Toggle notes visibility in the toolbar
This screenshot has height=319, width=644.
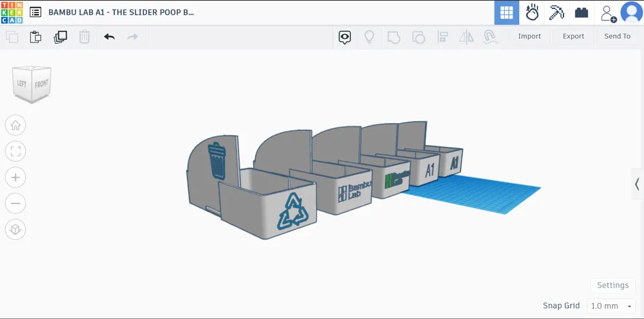pos(345,37)
